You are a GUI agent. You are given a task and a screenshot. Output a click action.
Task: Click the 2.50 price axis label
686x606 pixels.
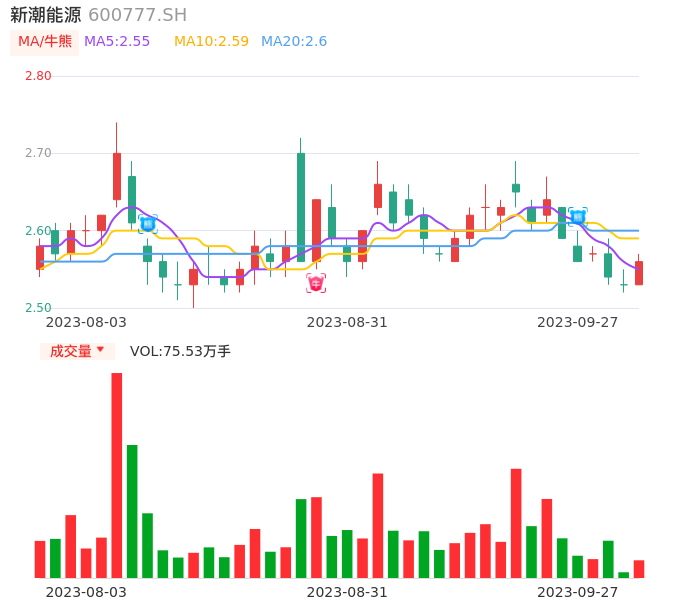point(38,308)
